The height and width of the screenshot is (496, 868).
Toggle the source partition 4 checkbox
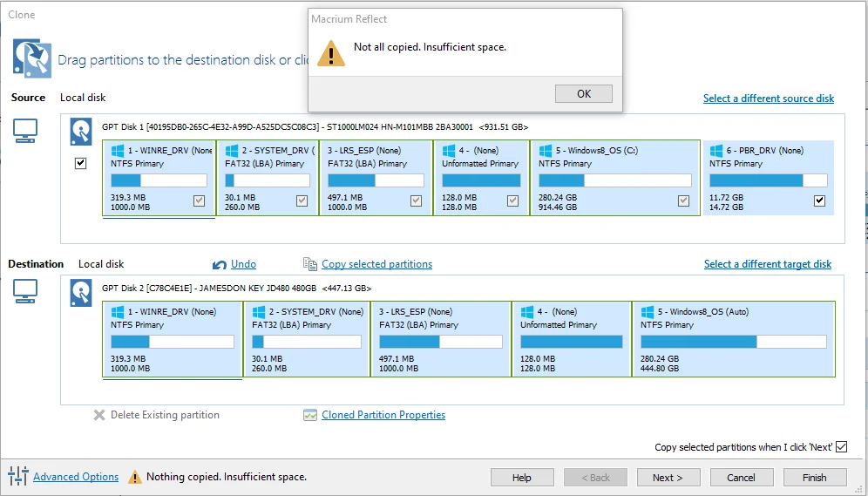pyautogui.click(x=513, y=201)
